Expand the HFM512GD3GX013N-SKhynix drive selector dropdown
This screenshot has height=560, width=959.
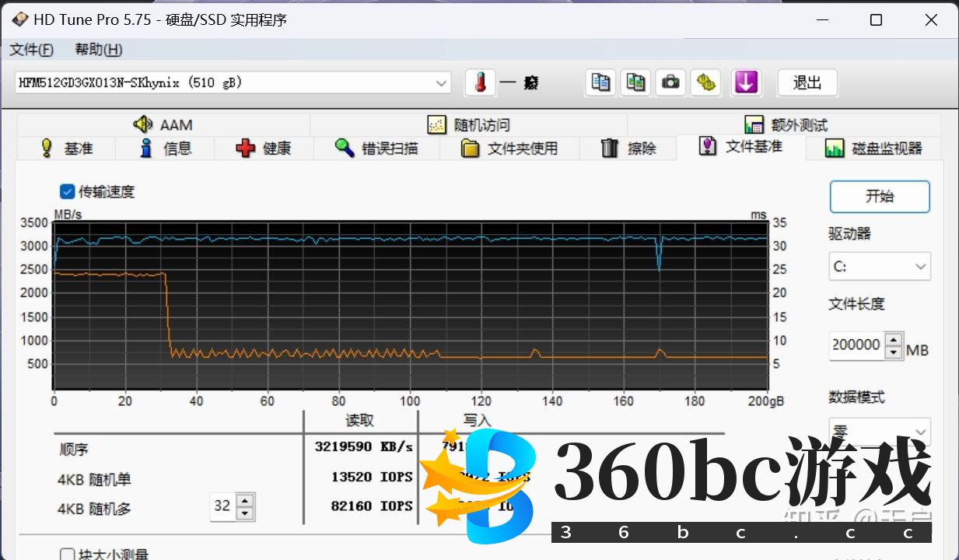(441, 82)
